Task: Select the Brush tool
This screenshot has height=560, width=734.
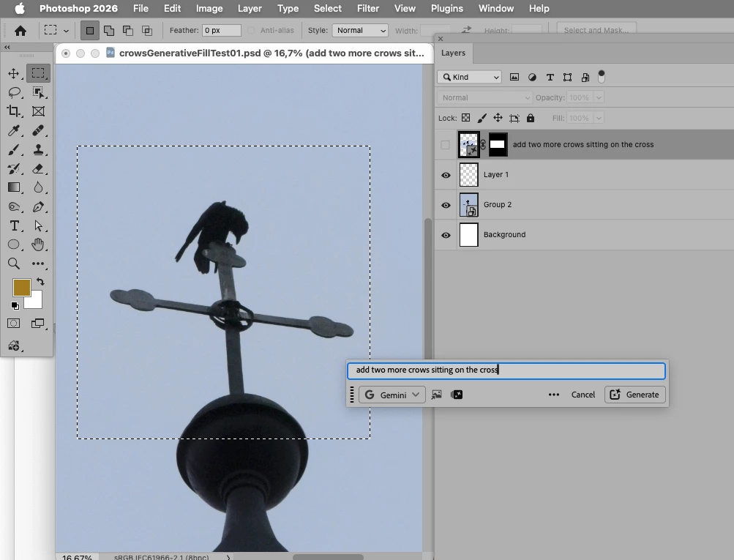Action: pos(14,150)
